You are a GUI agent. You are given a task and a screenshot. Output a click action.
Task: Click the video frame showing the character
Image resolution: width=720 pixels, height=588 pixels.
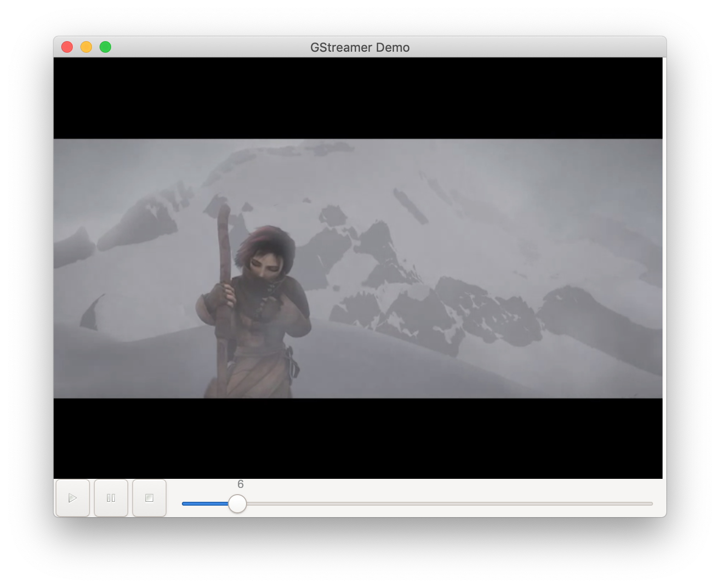[358, 268]
